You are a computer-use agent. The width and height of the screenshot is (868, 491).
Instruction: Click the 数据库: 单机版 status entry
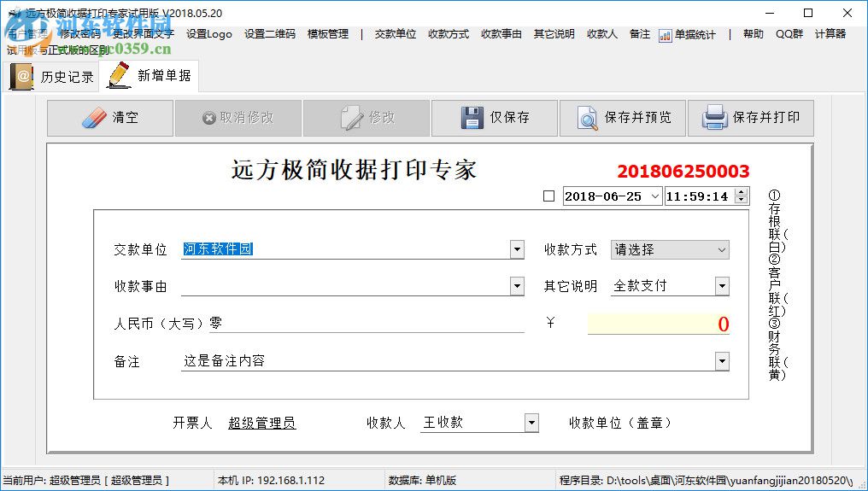pos(422,481)
